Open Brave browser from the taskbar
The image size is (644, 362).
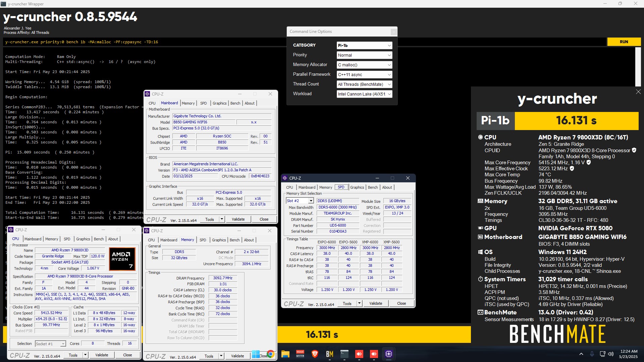point(315,354)
